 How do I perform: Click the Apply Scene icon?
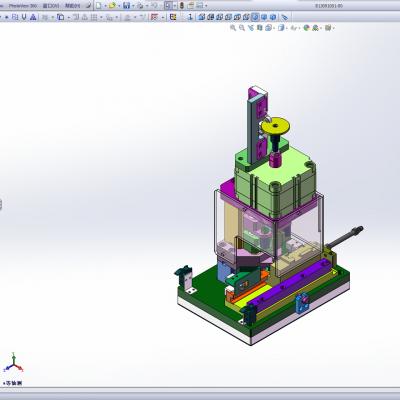tap(315, 28)
